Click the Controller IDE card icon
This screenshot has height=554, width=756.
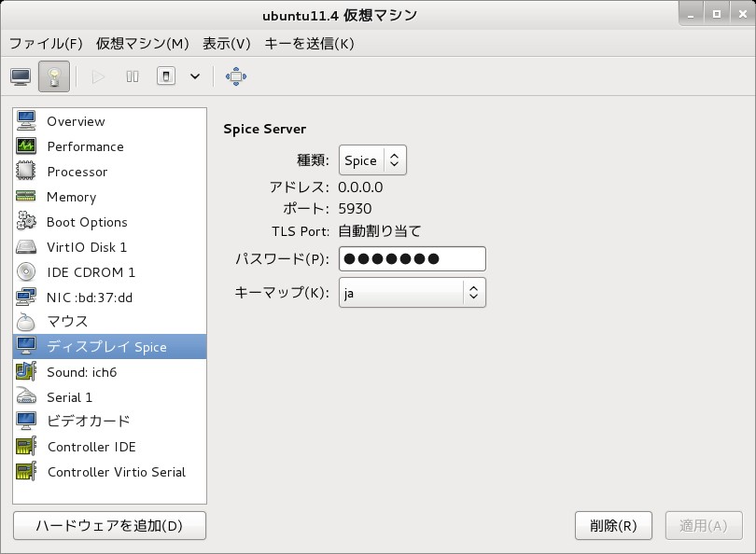tap(26, 446)
